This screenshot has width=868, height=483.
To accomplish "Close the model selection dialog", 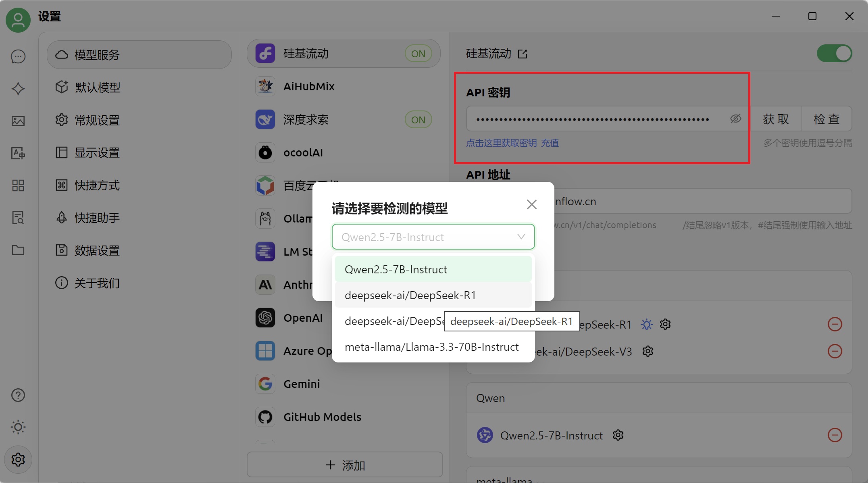I will click(x=532, y=204).
